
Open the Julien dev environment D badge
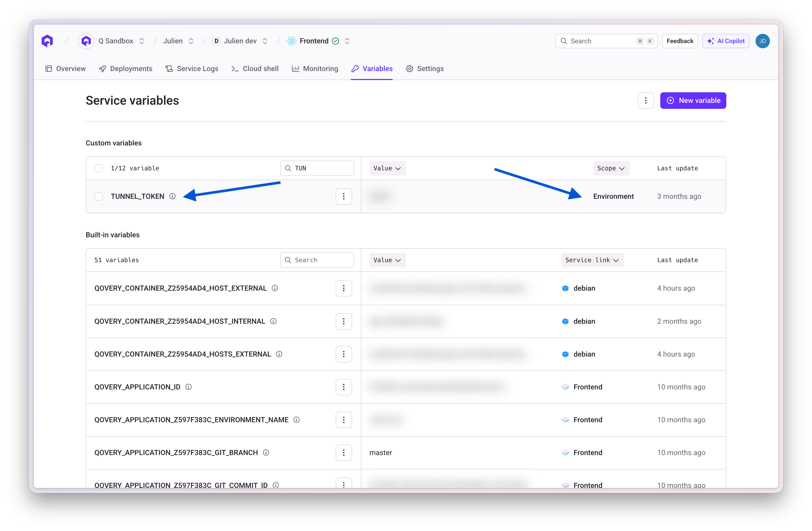pyautogui.click(x=216, y=41)
